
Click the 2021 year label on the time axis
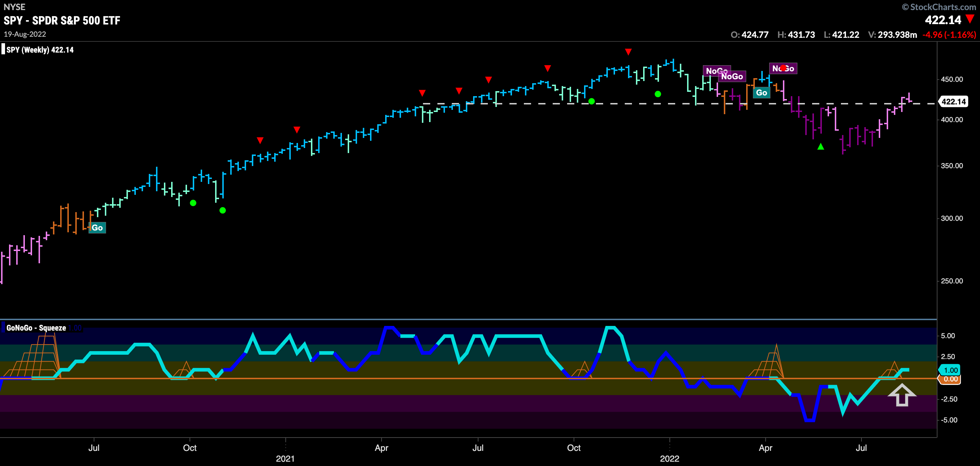pyautogui.click(x=285, y=458)
